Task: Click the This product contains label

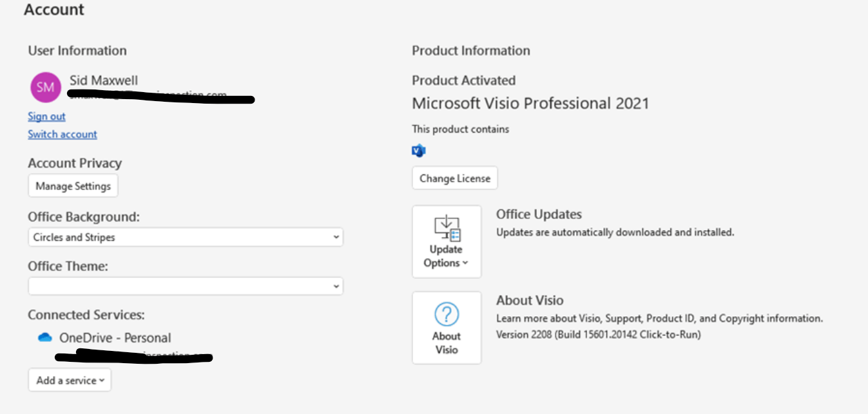Action: (461, 129)
